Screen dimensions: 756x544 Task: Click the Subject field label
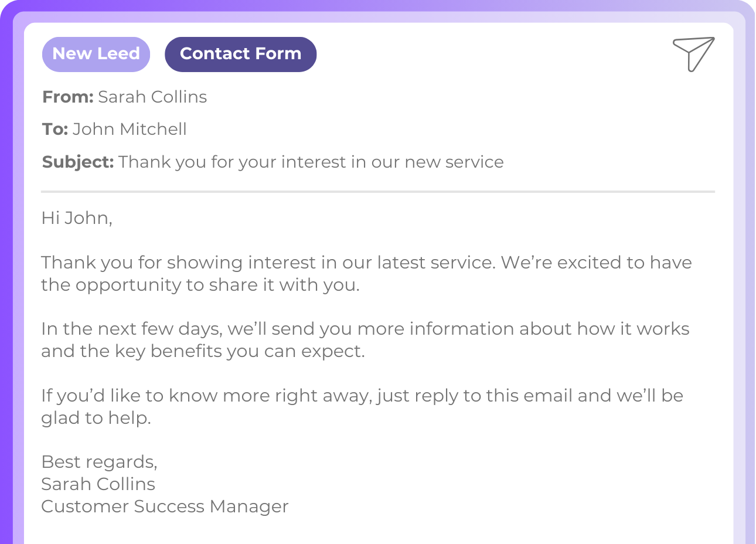[78, 162]
